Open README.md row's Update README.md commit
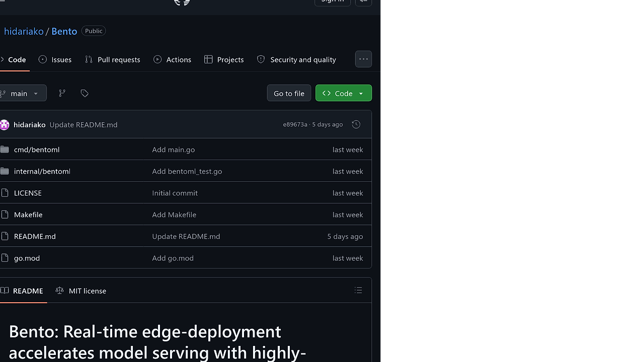644x362 pixels. 186,236
